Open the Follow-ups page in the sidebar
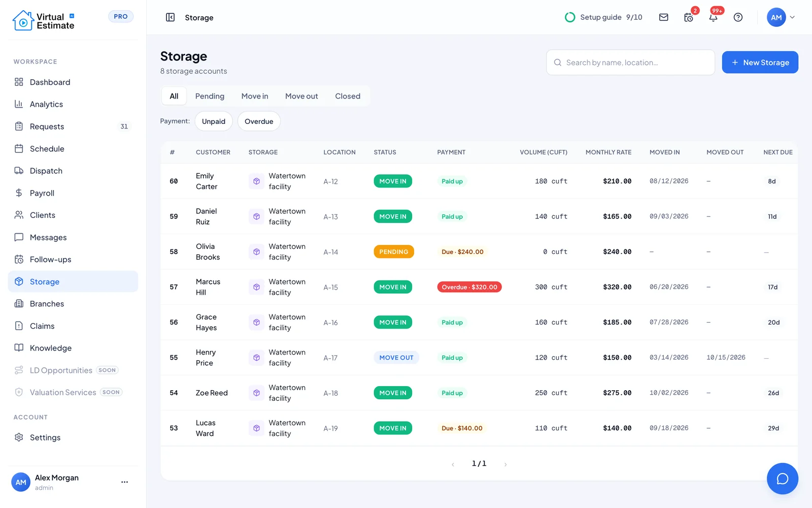Viewport: 812px width, 508px height. click(x=73, y=260)
